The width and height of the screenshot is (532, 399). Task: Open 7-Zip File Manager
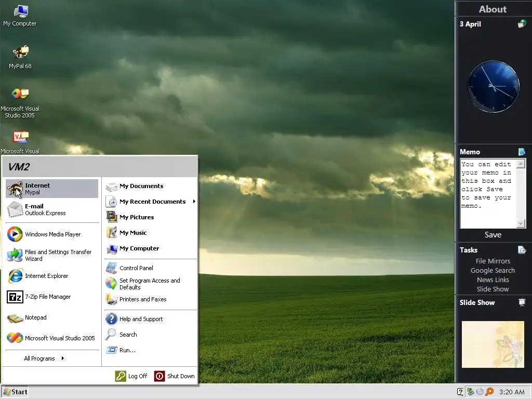point(52,297)
